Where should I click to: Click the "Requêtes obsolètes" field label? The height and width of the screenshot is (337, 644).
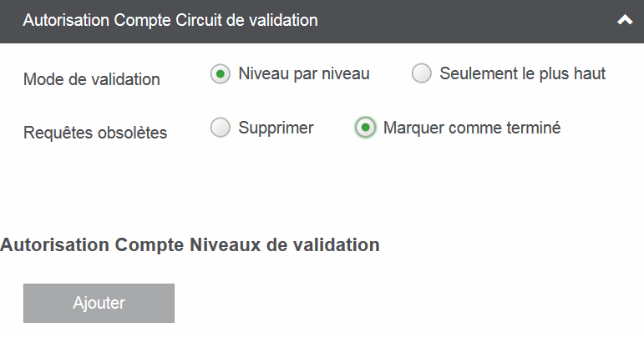coord(95,133)
